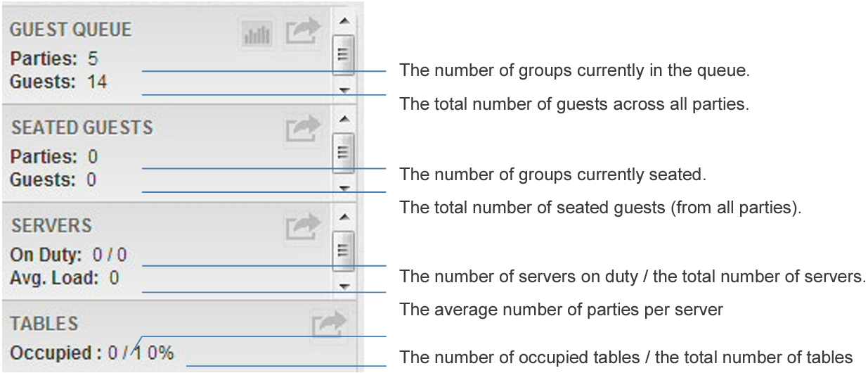Click the Seated Guests pop-out arrow icon
This screenshot has width=868, height=373.
[302, 131]
